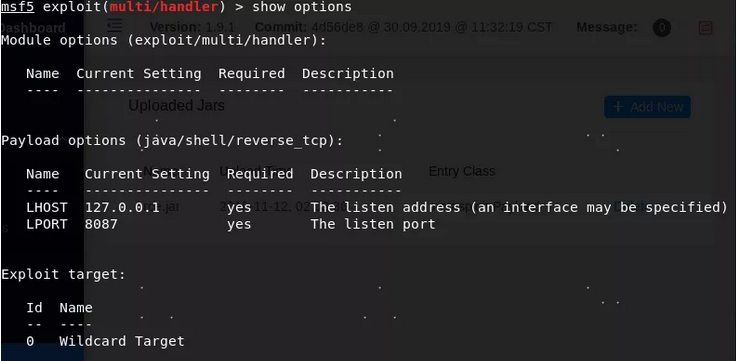Select the Uploaded Jars heading
Viewport: 736px width, 361px height.
(x=176, y=106)
